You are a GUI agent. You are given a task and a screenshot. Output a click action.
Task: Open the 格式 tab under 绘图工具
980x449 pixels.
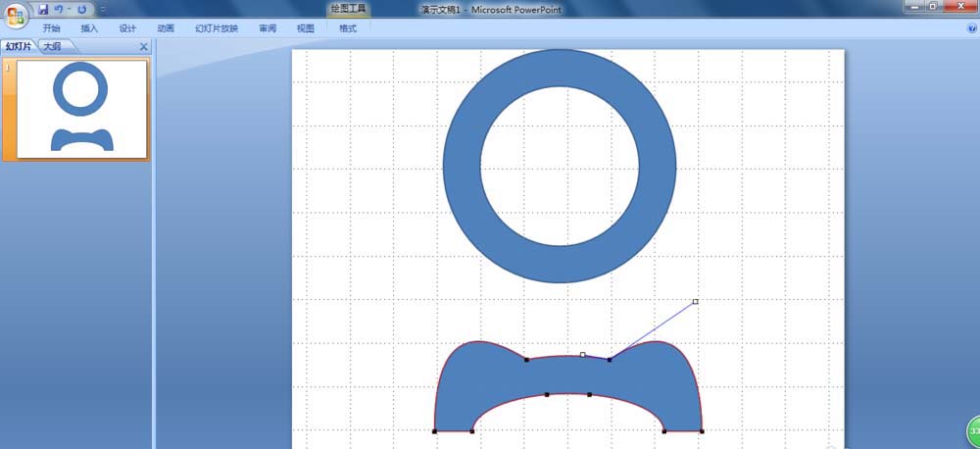pyautogui.click(x=348, y=28)
